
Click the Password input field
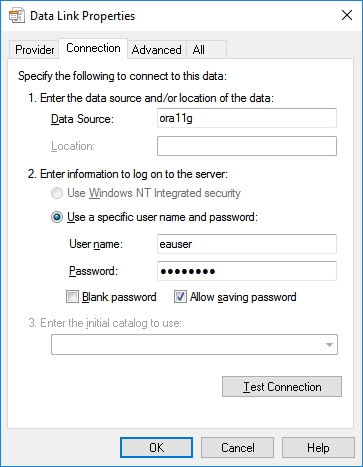coord(247,271)
